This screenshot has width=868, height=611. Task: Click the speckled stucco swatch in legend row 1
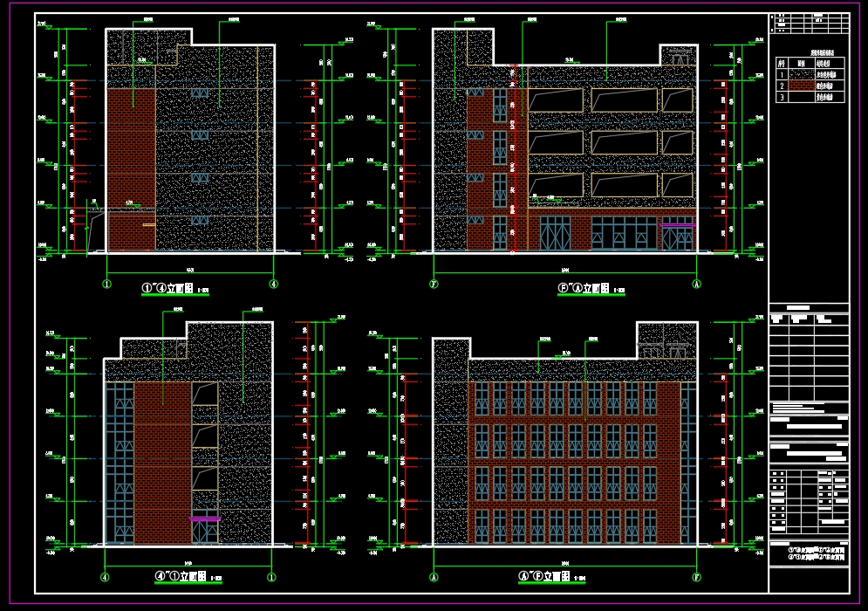[x=800, y=75]
